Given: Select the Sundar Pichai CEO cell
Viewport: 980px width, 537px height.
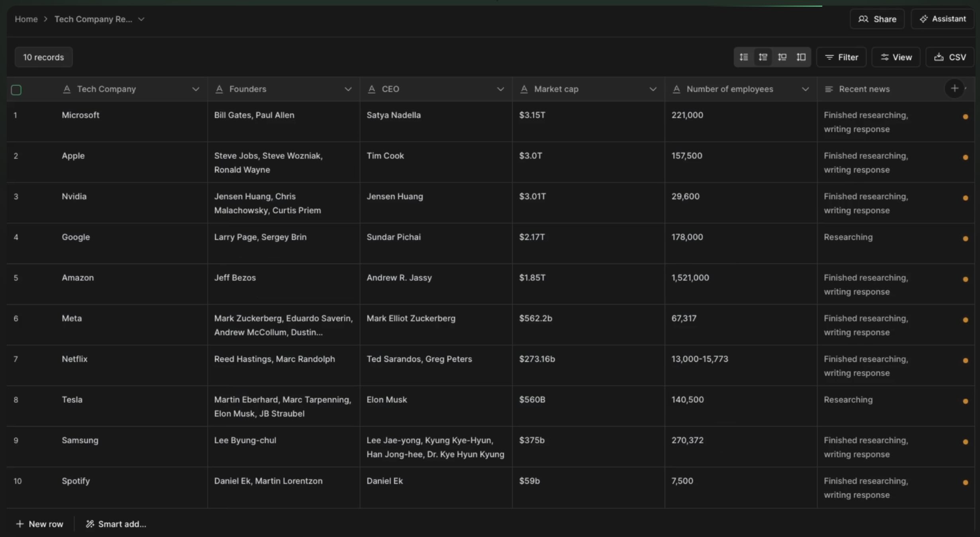Looking at the screenshot, I should pyautogui.click(x=436, y=244).
